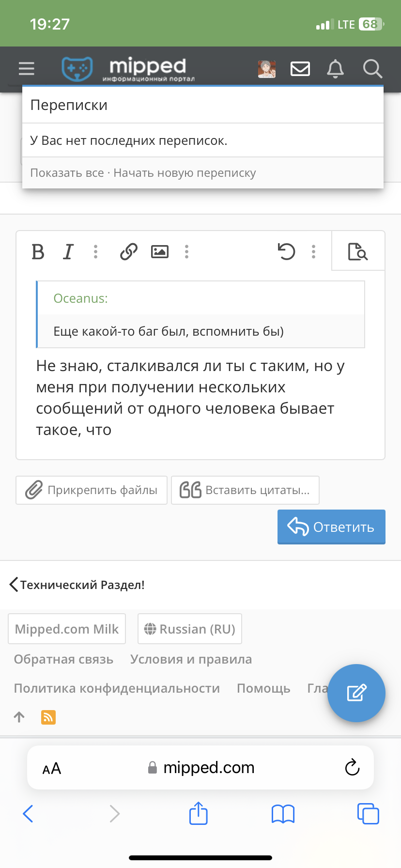Toggle italic text formatting
This screenshot has height=868, width=401.
68,252
